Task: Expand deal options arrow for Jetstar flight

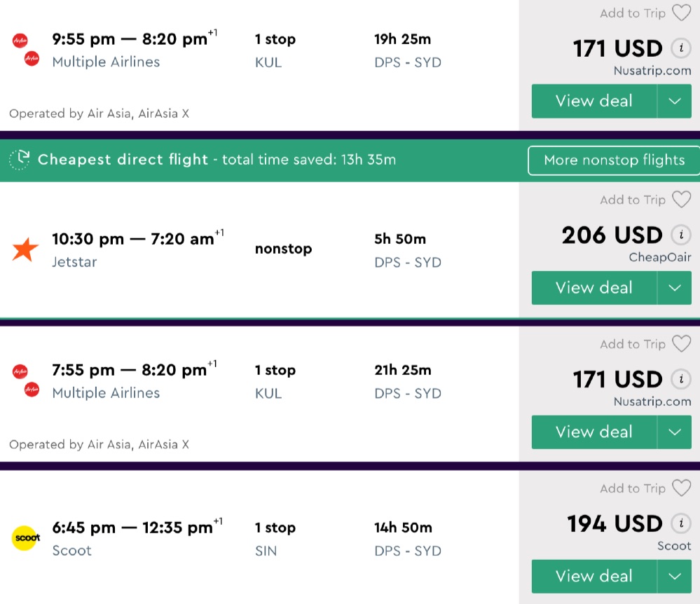Action: [675, 288]
